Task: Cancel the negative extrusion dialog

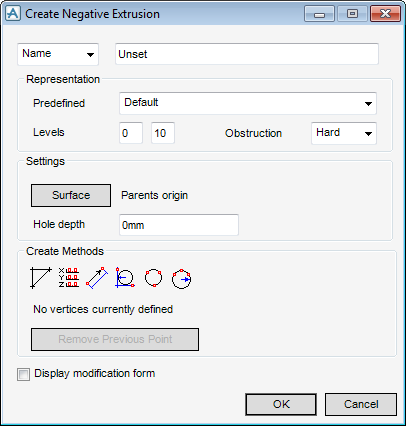Action: 361,404
